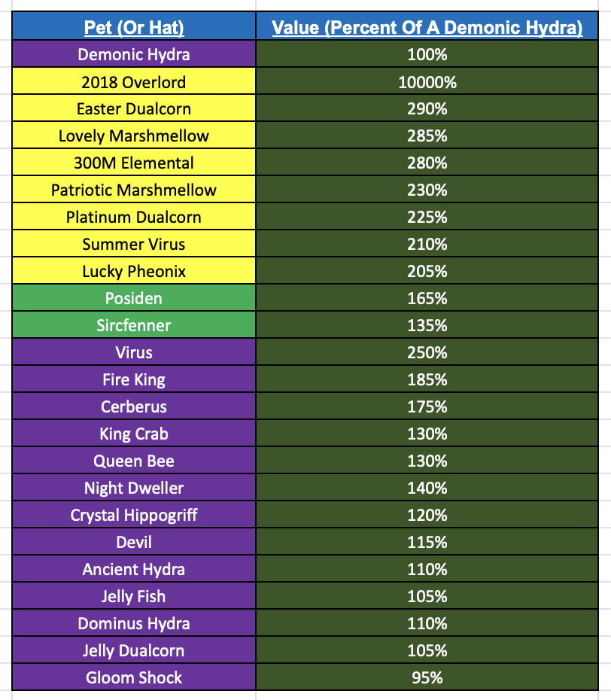Click the 230% value cell
The image size is (611, 700).
427,190
